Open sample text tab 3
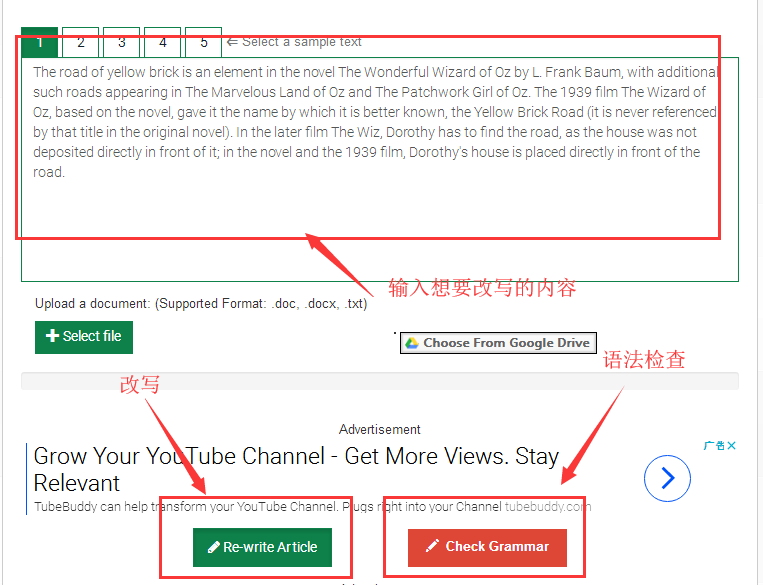This screenshot has width=763, height=585. coord(122,43)
